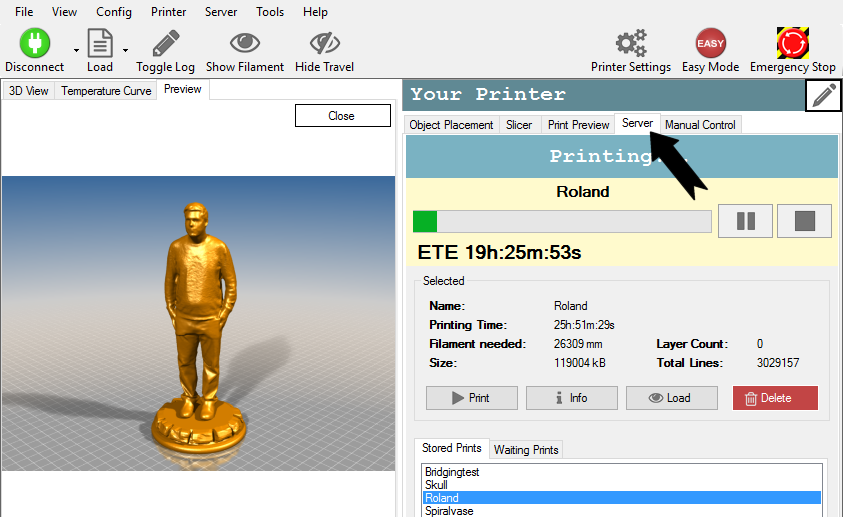Viewport: 843px width, 517px height.
Task: Open the Printer menu
Action: tap(168, 12)
